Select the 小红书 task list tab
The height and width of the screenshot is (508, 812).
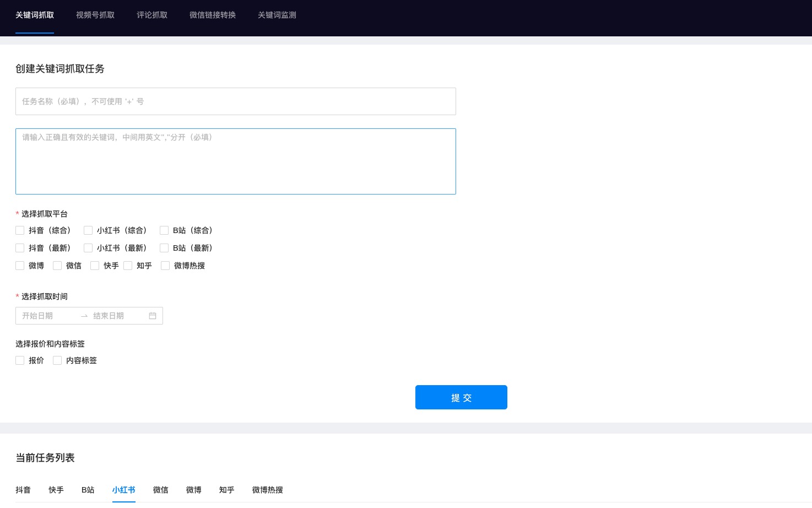(x=124, y=490)
